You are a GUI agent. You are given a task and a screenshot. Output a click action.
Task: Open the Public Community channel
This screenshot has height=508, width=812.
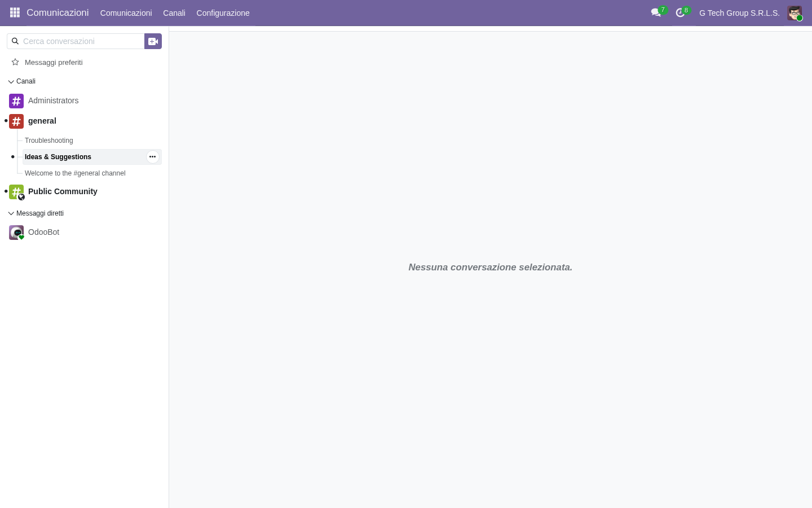(63, 191)
